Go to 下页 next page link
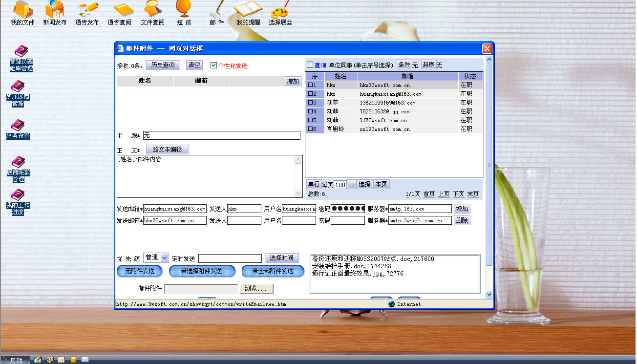Viewport: 637px width, 364px height. (x=458, y=194)
